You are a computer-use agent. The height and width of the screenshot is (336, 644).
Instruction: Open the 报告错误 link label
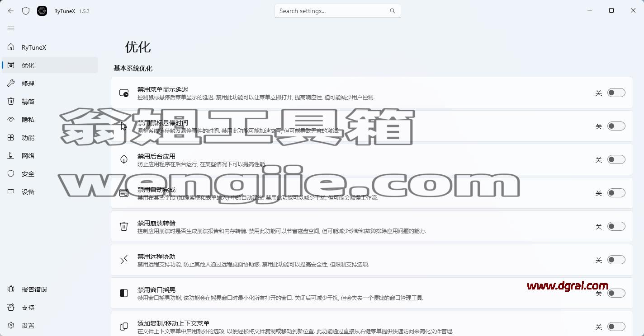(34, 289)
